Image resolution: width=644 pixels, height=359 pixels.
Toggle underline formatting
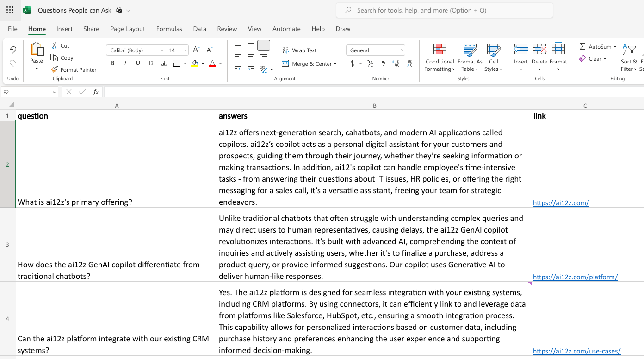click(138, 63)
